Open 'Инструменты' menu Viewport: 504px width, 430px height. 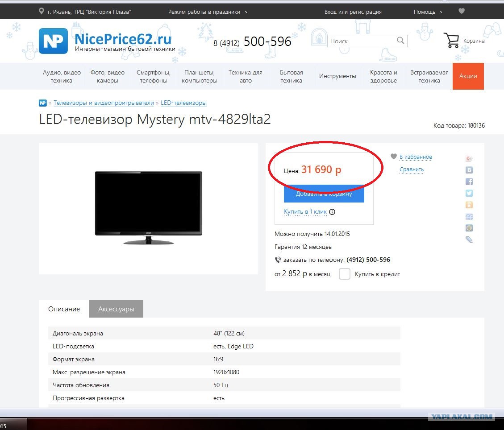[337, 76]
